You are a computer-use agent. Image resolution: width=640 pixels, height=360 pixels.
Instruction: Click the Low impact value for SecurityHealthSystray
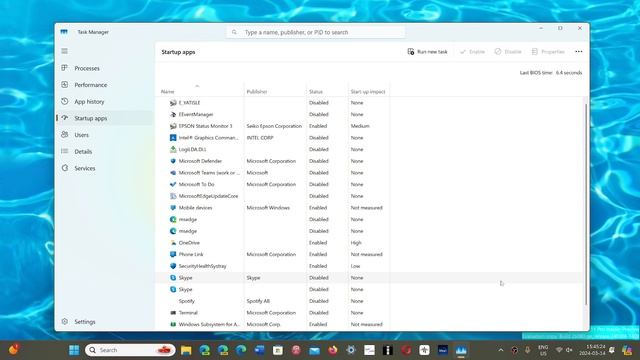[356, 266]
